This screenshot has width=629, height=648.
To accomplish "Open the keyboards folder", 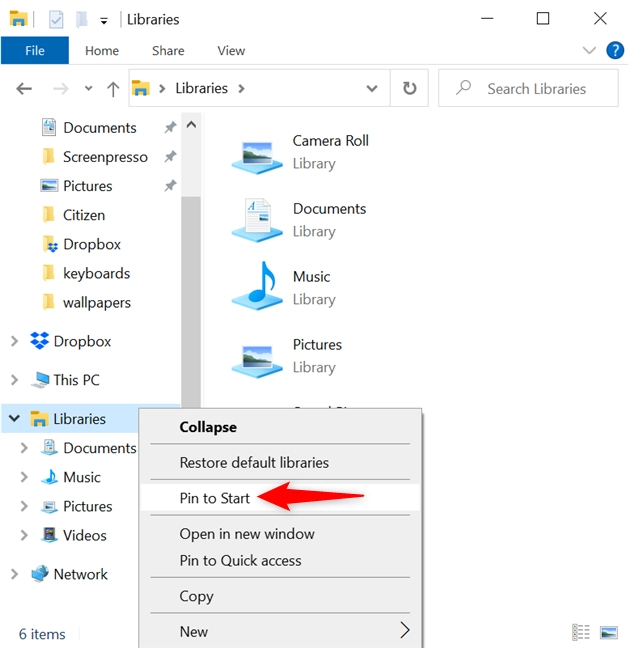I will point(96,273).
